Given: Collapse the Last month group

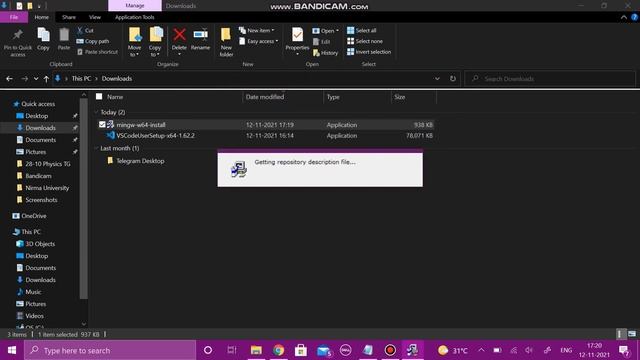Looking at the screenshot, I should tap(97, 148).
